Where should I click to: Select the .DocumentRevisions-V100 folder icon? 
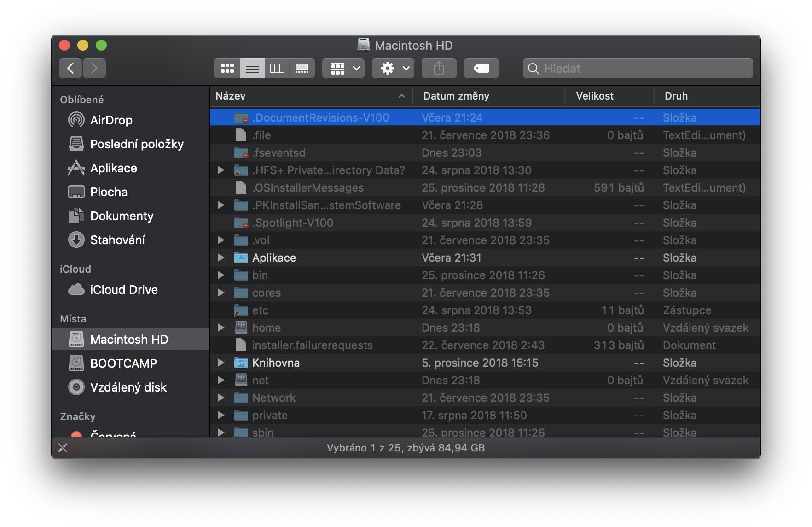point(241,118)
